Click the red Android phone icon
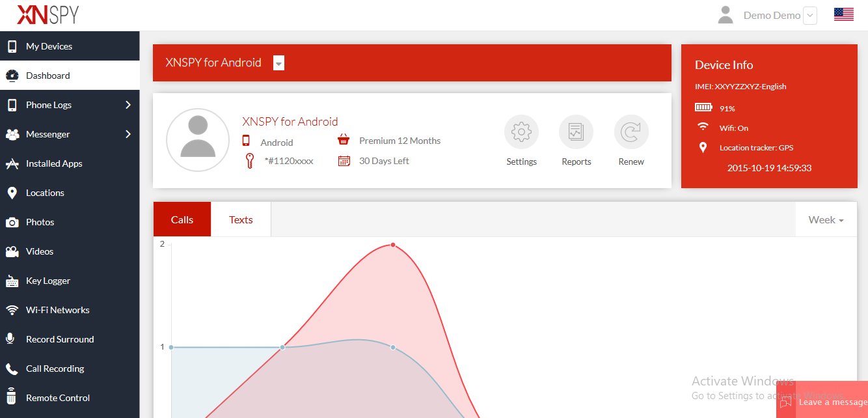Viewport: 868px width, 418px height. tap(246, 141)
